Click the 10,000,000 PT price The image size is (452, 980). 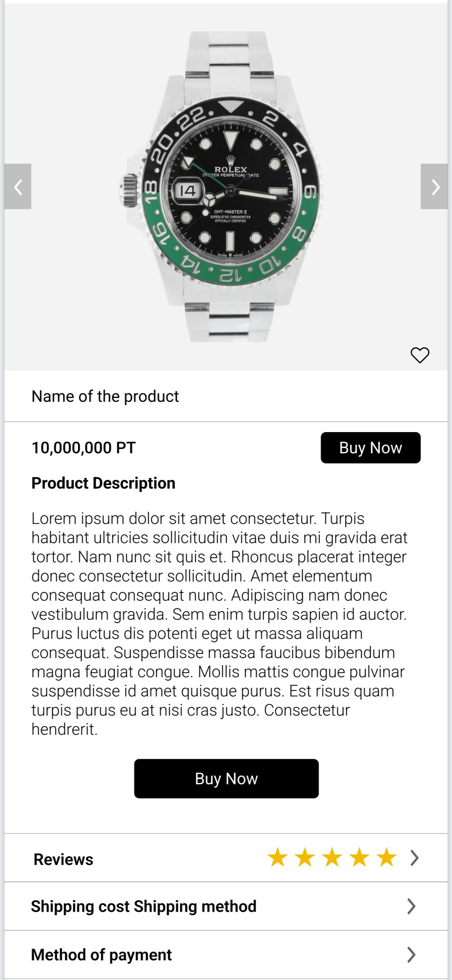pos(84,448)
